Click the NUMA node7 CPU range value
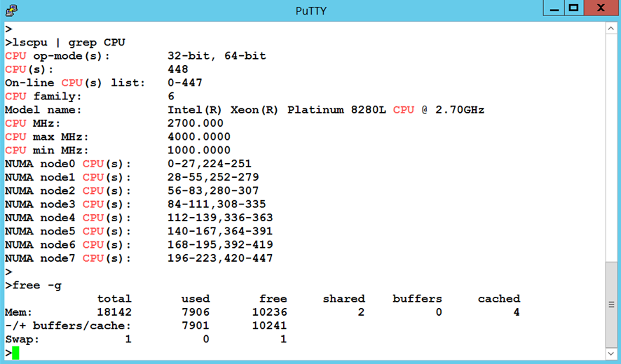621x364 pixels. [220, 258]
